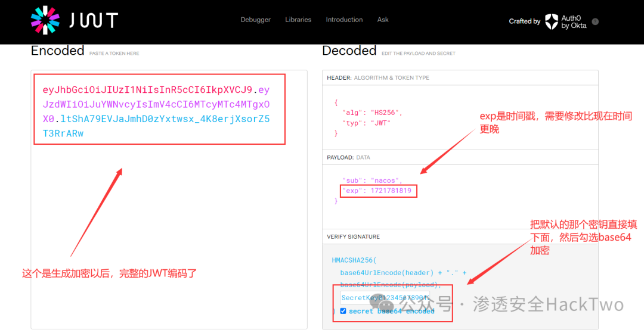This screenshot has width=644, height=330.
Task: Open the JWT logo home link
Action: [x=75, y=20]
